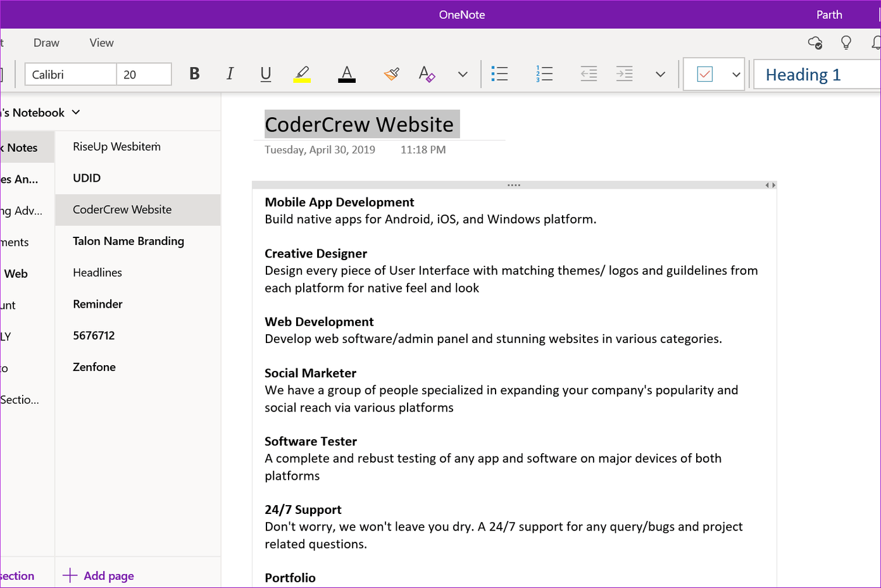Open the tags dropdown arrow
The width and height of the screenshot is (881, 588).
[x=736, y=74]
